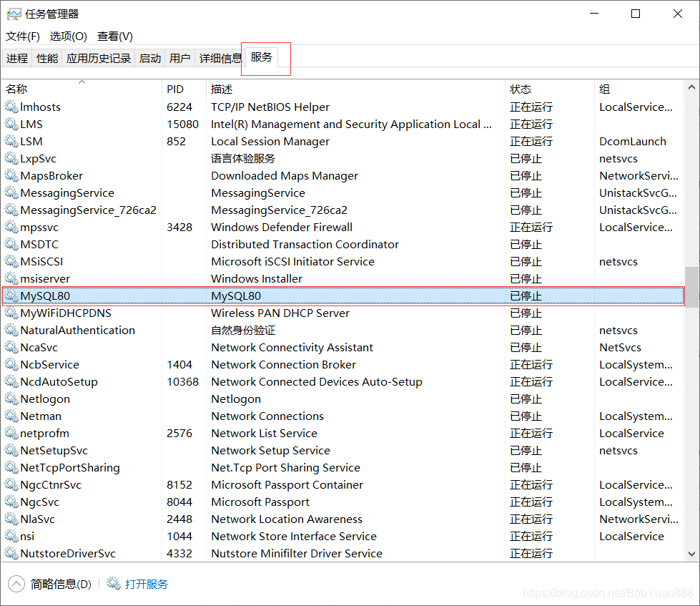The image size is (700, 606).
Task: Sort services by 状态 column header
Action: pyautogui.click(x=550, y=89)
